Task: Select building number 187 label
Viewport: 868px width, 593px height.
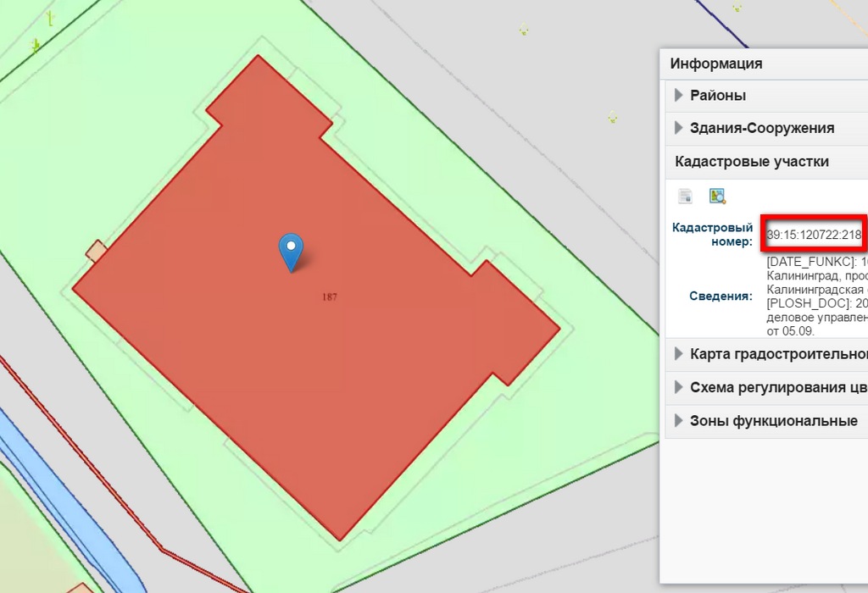Action: click(330, 297)
